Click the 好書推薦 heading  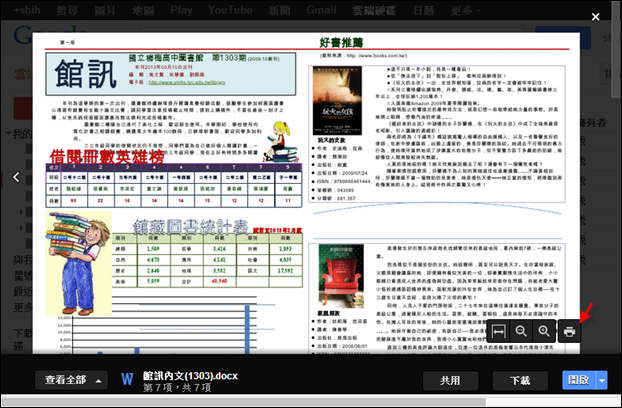pos(341,42)
